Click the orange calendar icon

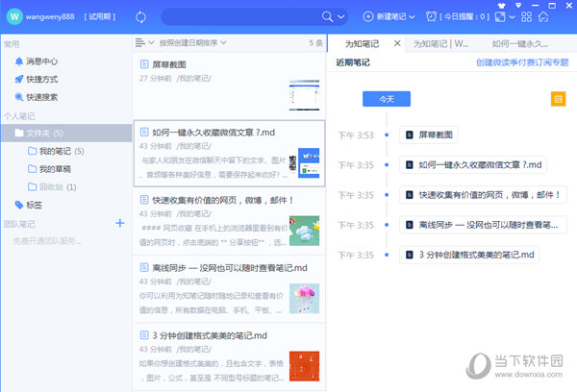click(558, 98)
